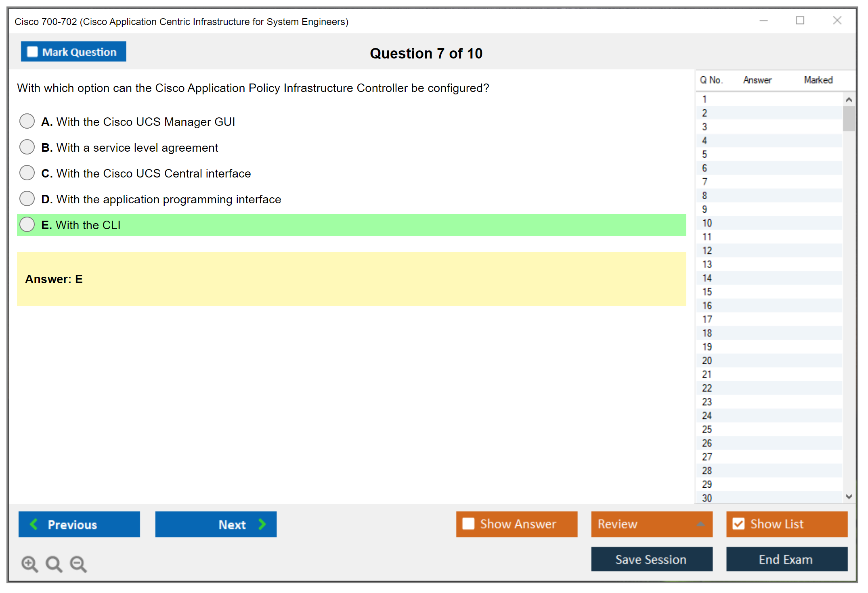Click the left arrow on the Previous button

pyautogui.click(x=34, y=524)
